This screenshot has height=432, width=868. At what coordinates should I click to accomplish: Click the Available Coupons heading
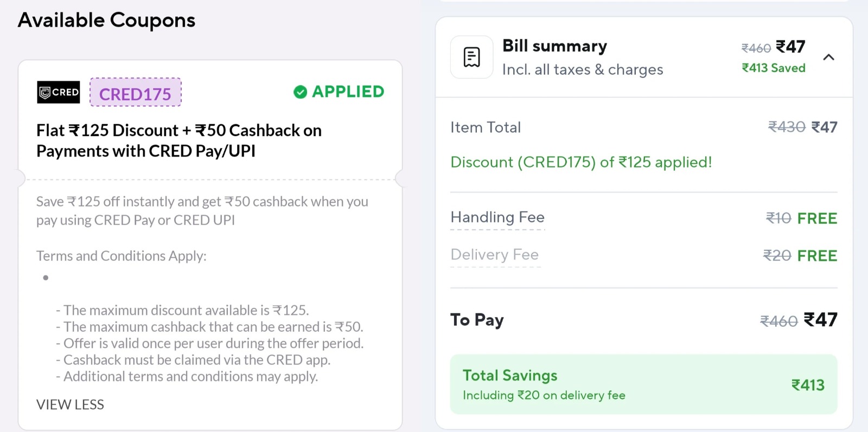tap(107, 21)
